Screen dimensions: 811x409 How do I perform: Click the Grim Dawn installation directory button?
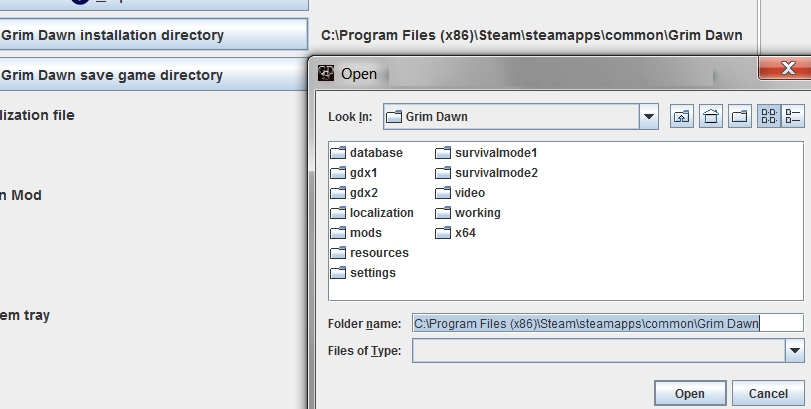[x=154, y=35]
